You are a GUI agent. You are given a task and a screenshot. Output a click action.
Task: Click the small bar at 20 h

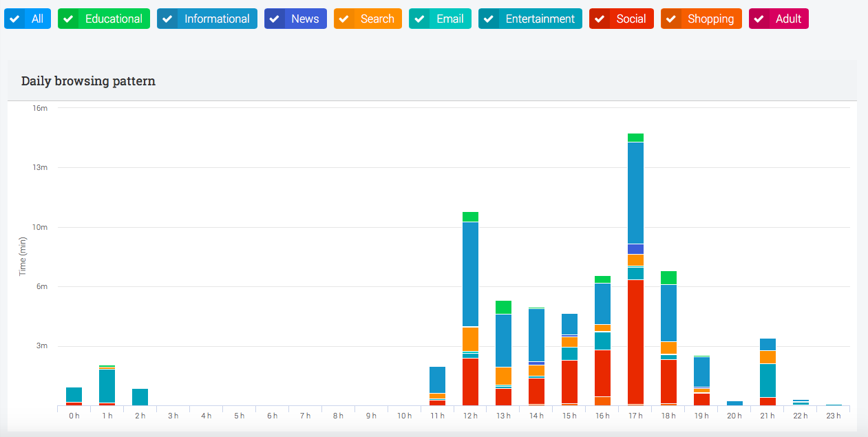(734, 403)
